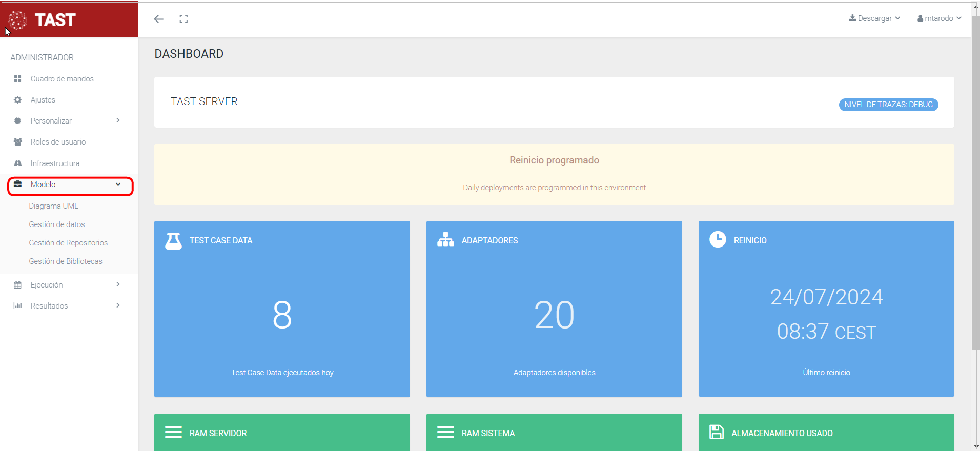Click the vertical scrollbar on the right

pos(975,184)
